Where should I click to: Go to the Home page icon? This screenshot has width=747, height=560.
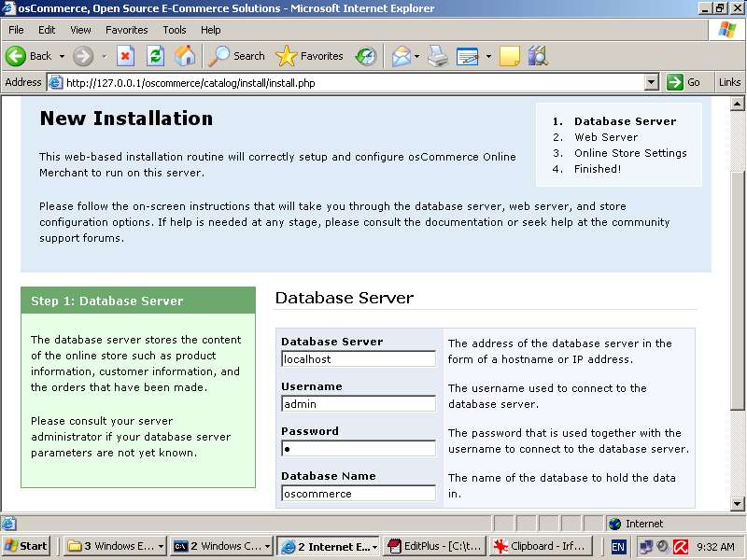[x=185, y=56]
